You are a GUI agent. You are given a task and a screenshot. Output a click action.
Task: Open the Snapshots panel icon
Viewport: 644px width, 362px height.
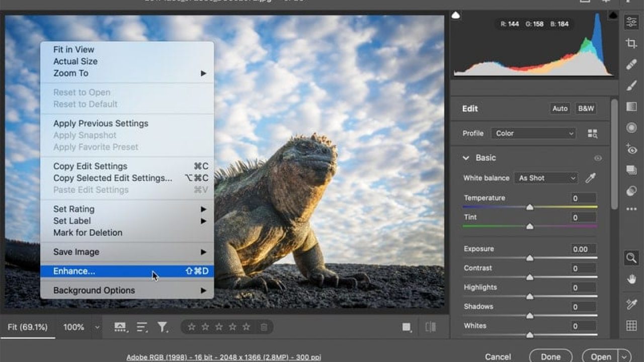(631, 170)
